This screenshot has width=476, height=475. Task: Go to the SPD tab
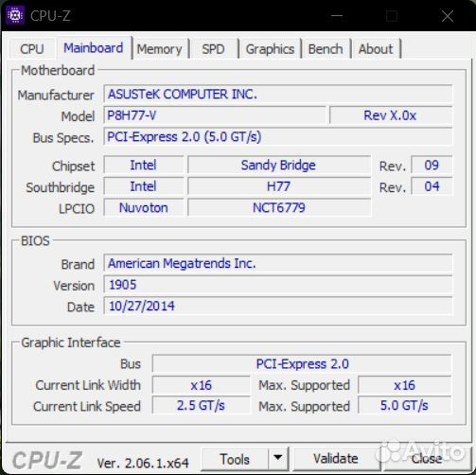pos(213,49)
